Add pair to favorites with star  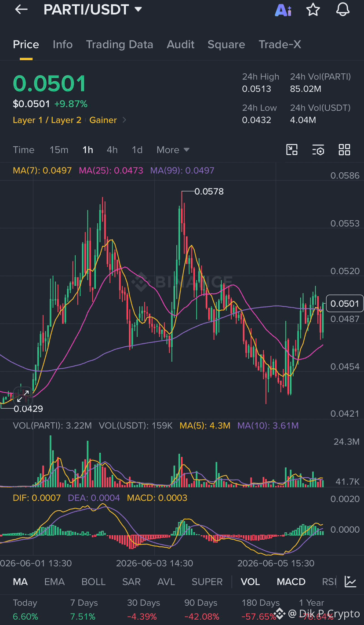pyautogui.click(x=313, y=9)
